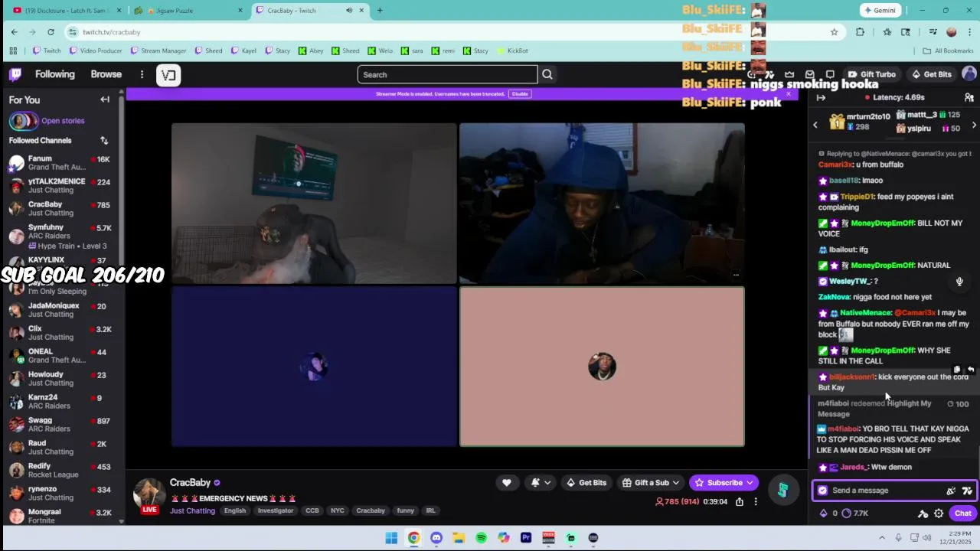Open the emote picker in message box
The image size is (980, 551).
click(x=951, y=491)
